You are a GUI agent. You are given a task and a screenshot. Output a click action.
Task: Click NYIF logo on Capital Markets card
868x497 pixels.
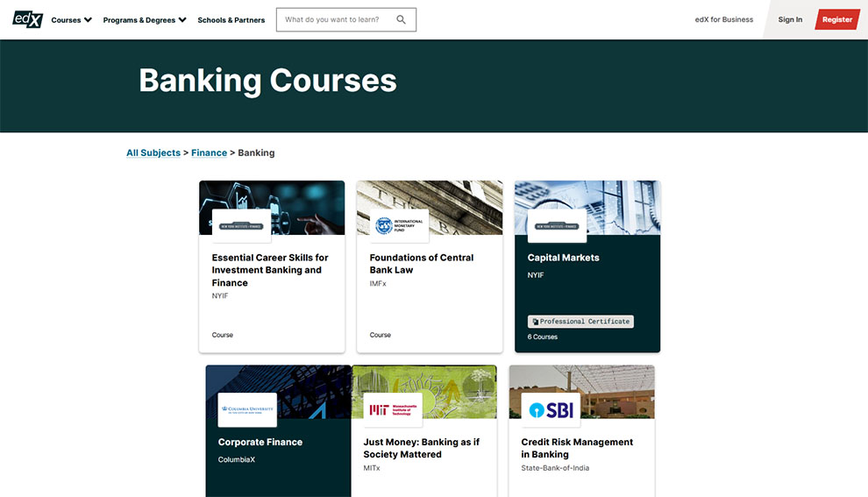pos(557,226)
